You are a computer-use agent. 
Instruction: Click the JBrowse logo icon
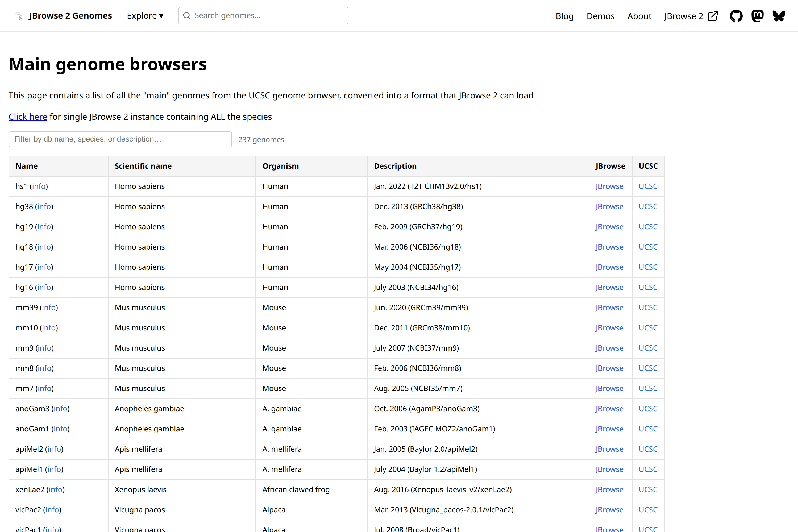tap(19, 16)
